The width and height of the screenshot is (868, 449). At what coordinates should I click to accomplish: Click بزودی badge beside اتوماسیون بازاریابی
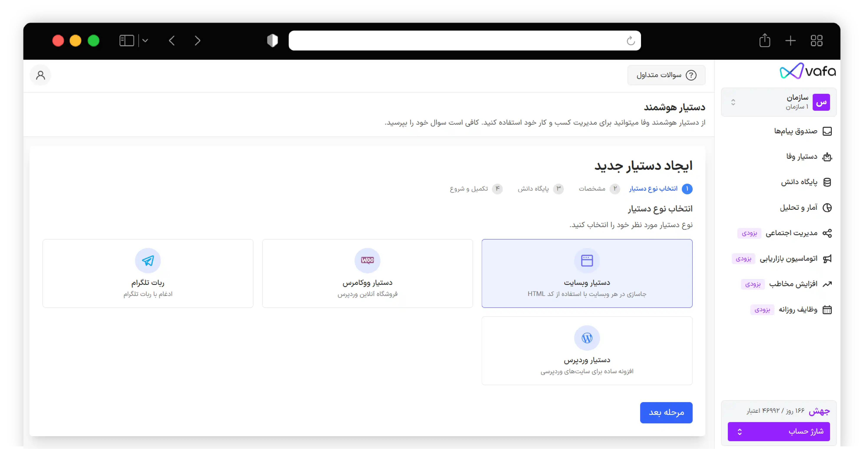[x=743, y=259]
